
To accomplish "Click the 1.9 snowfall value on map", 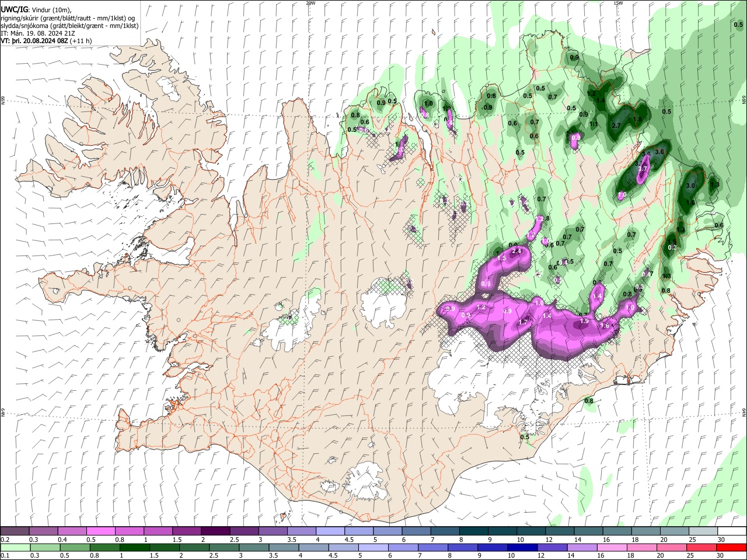I will 584,321.
